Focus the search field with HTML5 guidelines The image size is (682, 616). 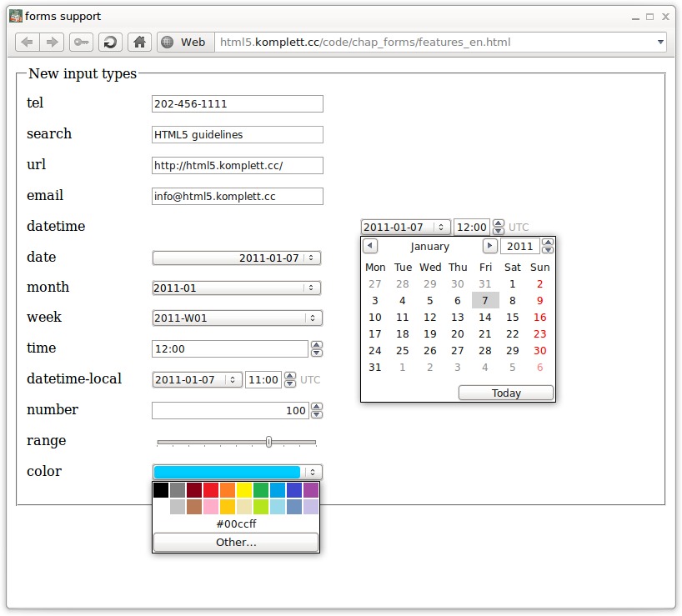[x=237, y=135]
